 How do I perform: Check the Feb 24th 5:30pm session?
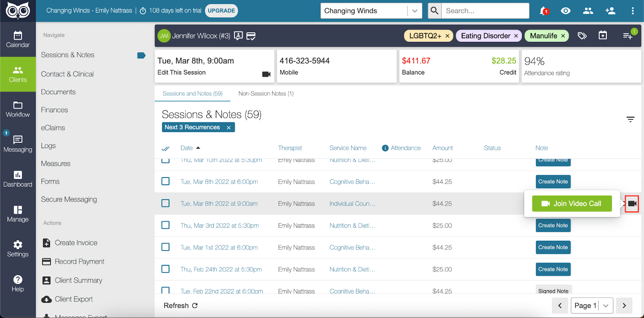(x=165, y=268)
